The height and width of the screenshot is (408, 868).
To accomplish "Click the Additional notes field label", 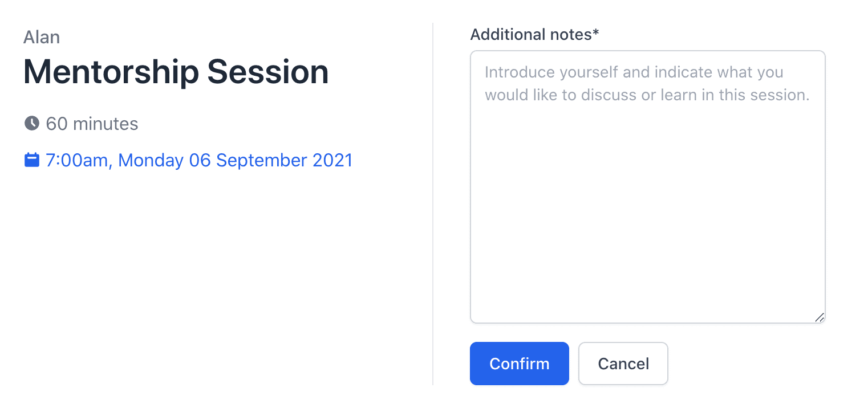I will click(x=530, y=35).
